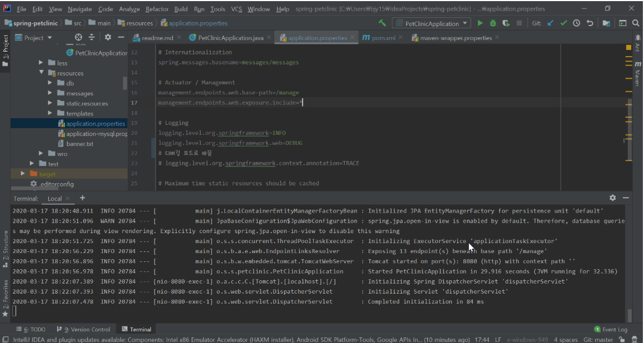Run PetClinicApplication with green play icon
This screenshot has height=343, width=644.
480,23
